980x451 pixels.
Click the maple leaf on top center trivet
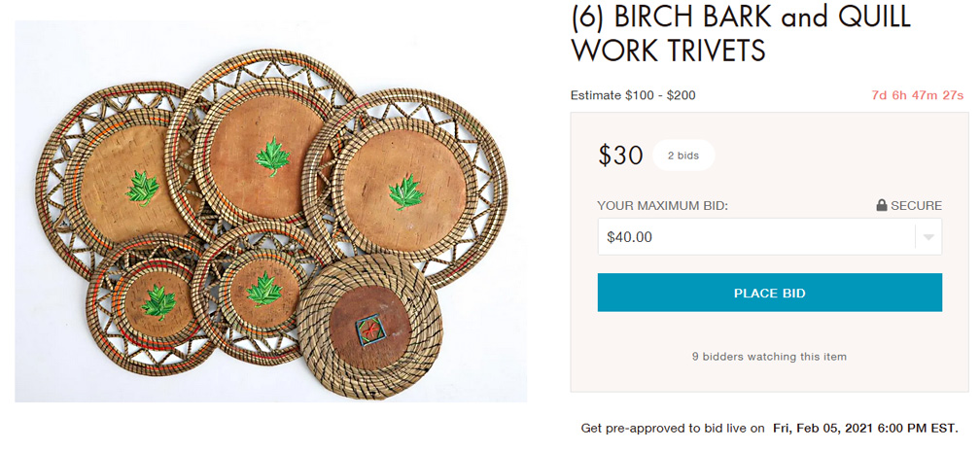(x=273, y=156)
